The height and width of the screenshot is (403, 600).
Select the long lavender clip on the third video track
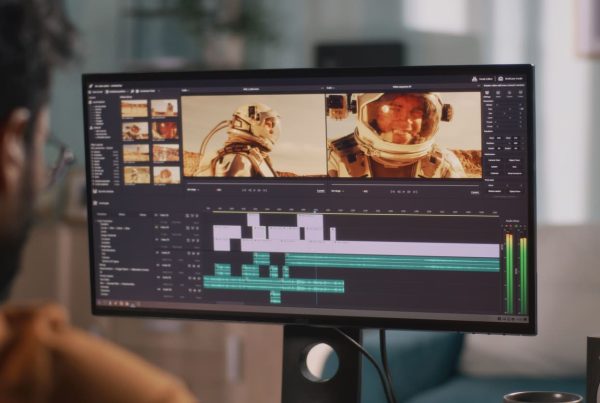[370, 249]
